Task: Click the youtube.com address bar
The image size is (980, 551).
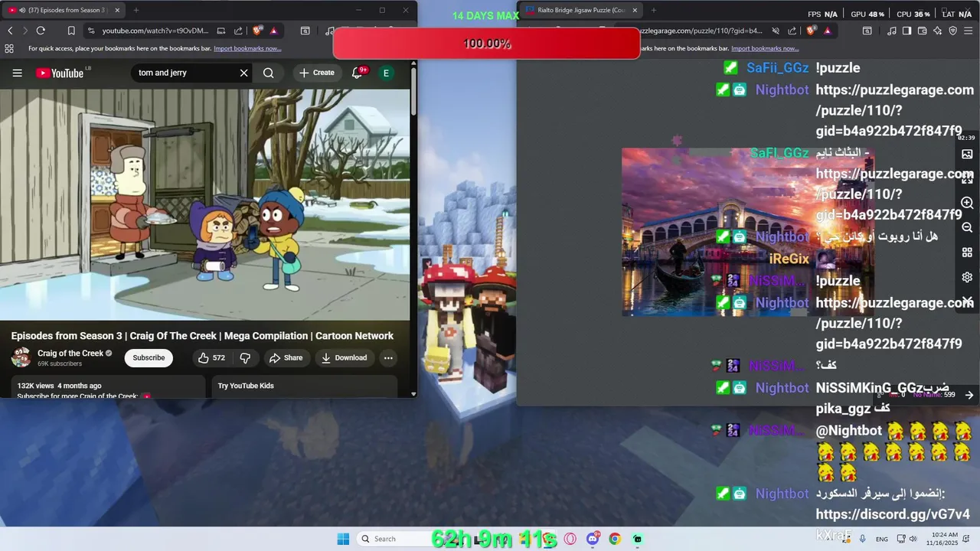Action: point(155,31)
